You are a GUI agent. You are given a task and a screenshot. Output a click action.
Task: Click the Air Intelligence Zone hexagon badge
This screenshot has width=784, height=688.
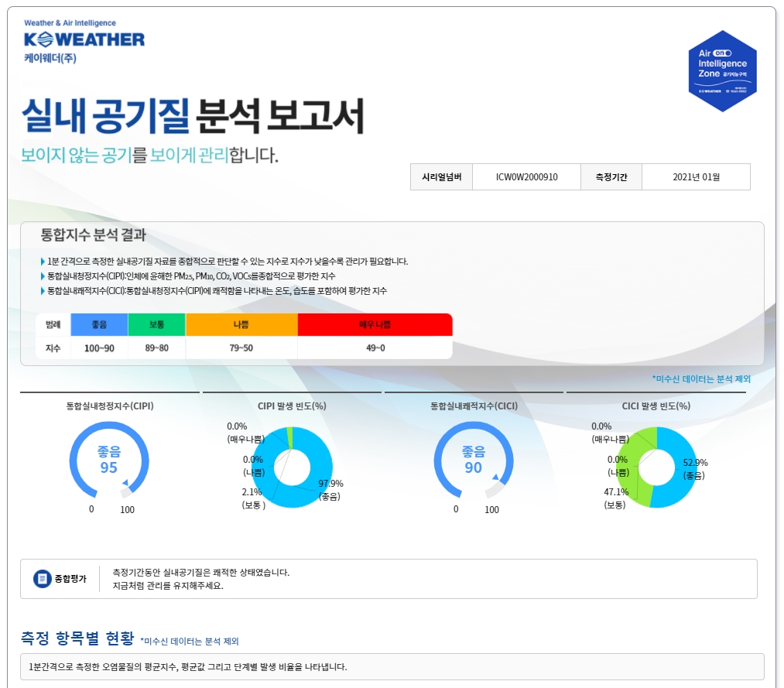point(722,71)
